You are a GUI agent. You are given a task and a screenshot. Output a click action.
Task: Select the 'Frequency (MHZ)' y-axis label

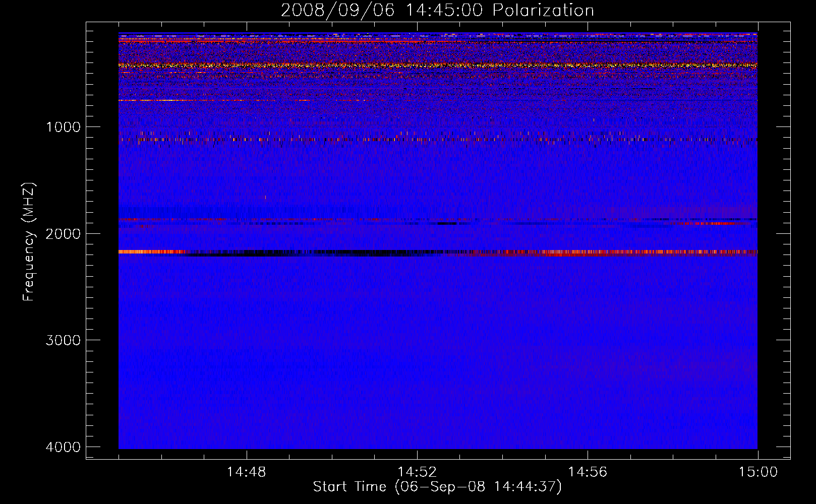[x=29, y=242]
